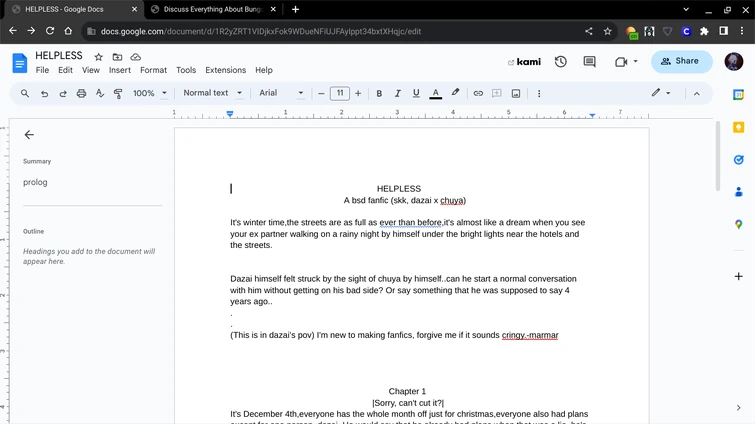This screenshot has width=755, height=424.
Task: Close outline panel with back arrow
Action: [29, 134]
